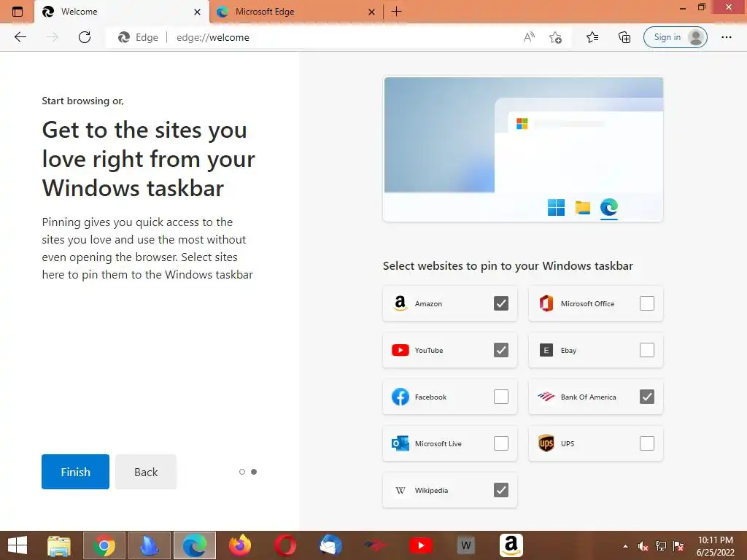Viewport: 747px width, 560px height.
Task: Open the Read aloud icon
Action: [529, 37]
